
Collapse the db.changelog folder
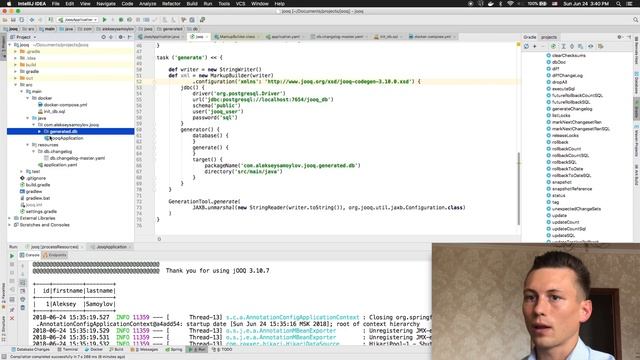[33, 151]
